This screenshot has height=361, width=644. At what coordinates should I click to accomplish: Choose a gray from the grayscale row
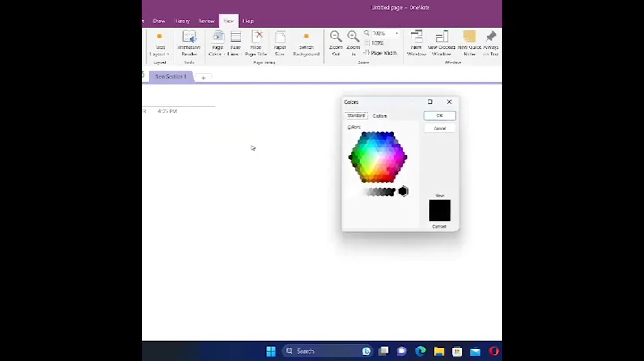click(380, 191)
